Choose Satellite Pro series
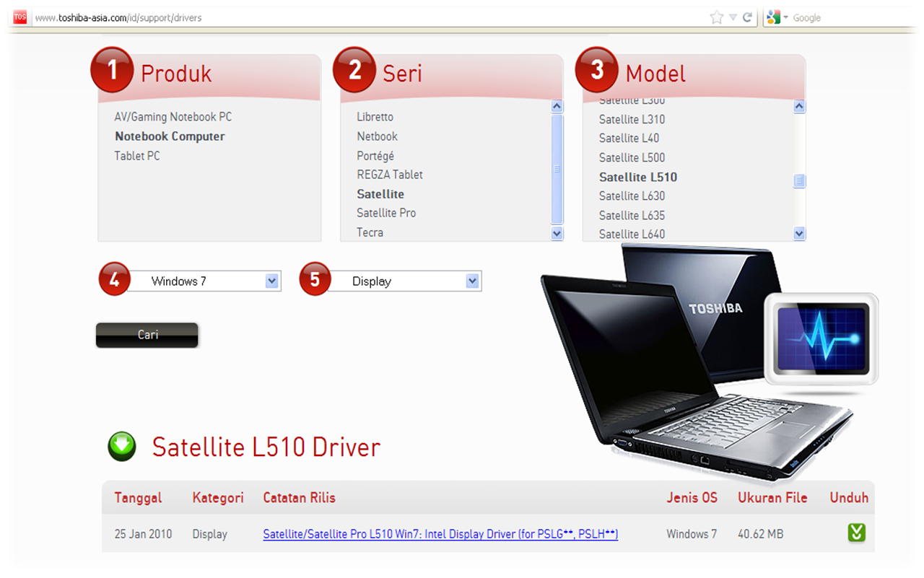Viewport: 924px width, 578px height. 386,213
